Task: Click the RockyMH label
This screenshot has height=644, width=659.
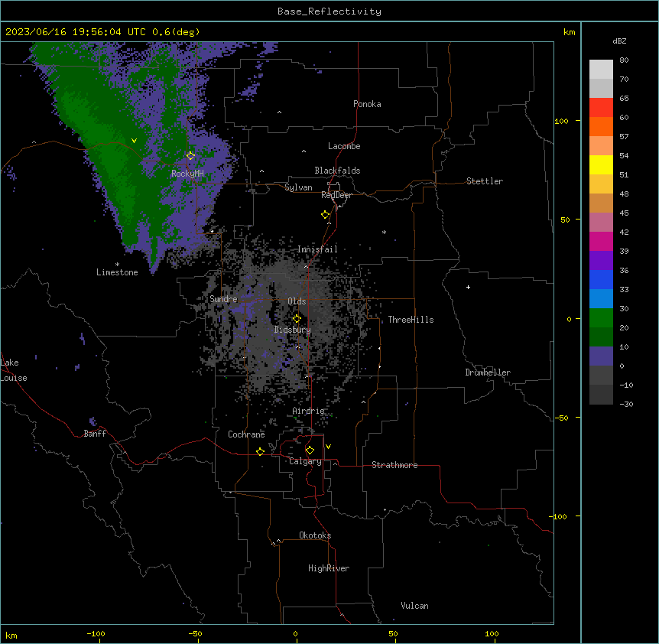Action: (187, 174)
